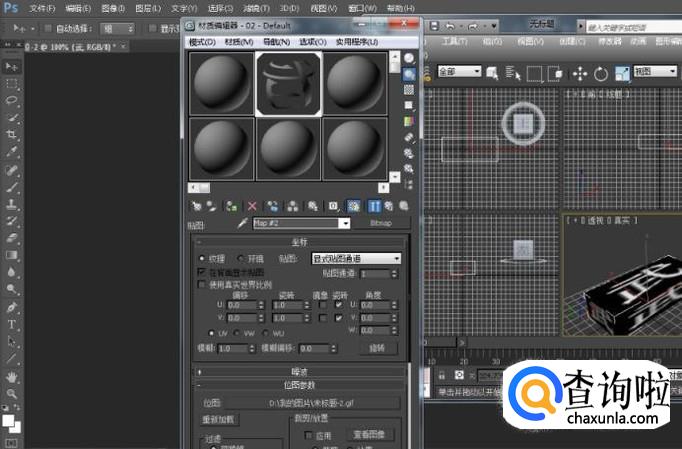Enable the '使用真实世界比例' checkbox
This screenshot has width=682, height=449.
(x=201, y=284)
